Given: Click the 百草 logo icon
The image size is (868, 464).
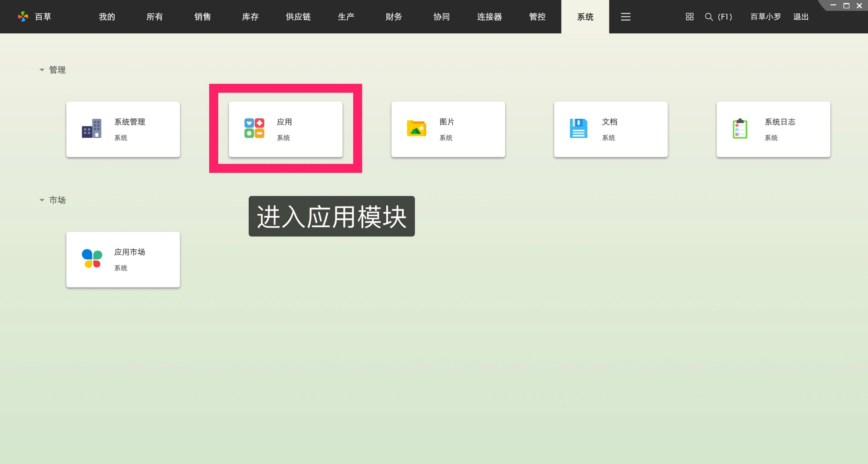Looking at the screenshot, I should pos(22,16).
